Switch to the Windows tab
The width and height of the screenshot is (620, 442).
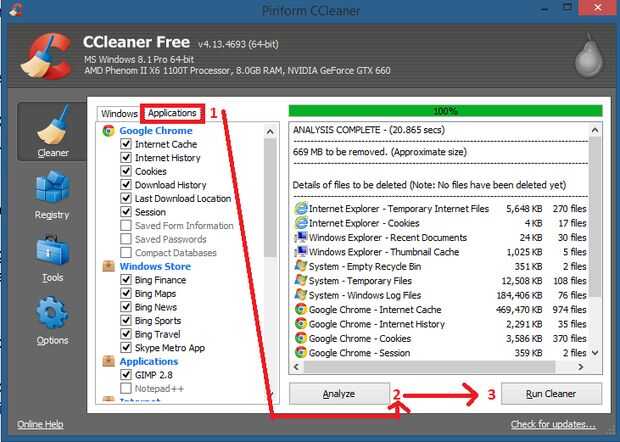coord(119,113)
